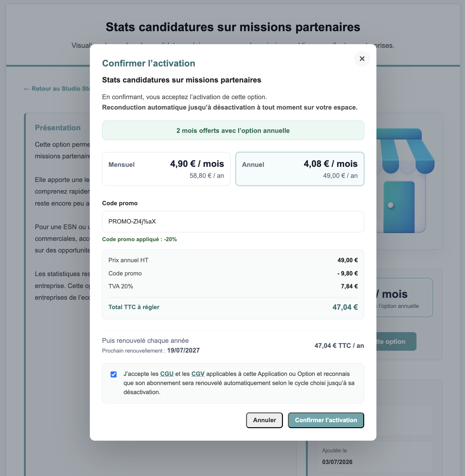
Task: Close the activation confirmation dialog
Action: point(362,59)
